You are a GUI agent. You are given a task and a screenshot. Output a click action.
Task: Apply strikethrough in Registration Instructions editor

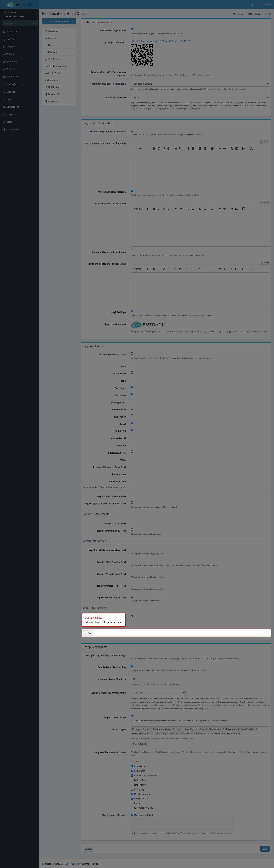click(x=169, y=149)
